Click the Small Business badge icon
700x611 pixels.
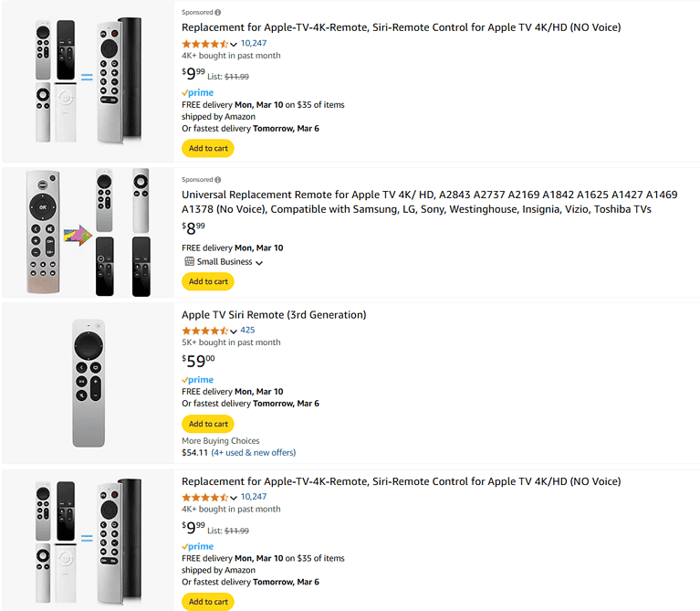(189, 262)
